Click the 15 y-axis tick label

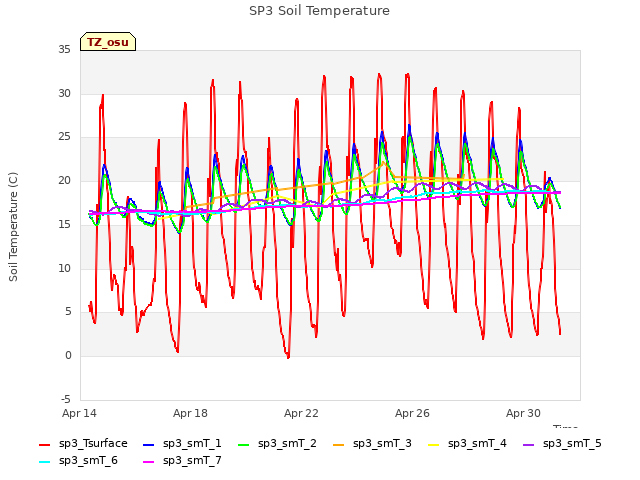[x=64, y=224]
